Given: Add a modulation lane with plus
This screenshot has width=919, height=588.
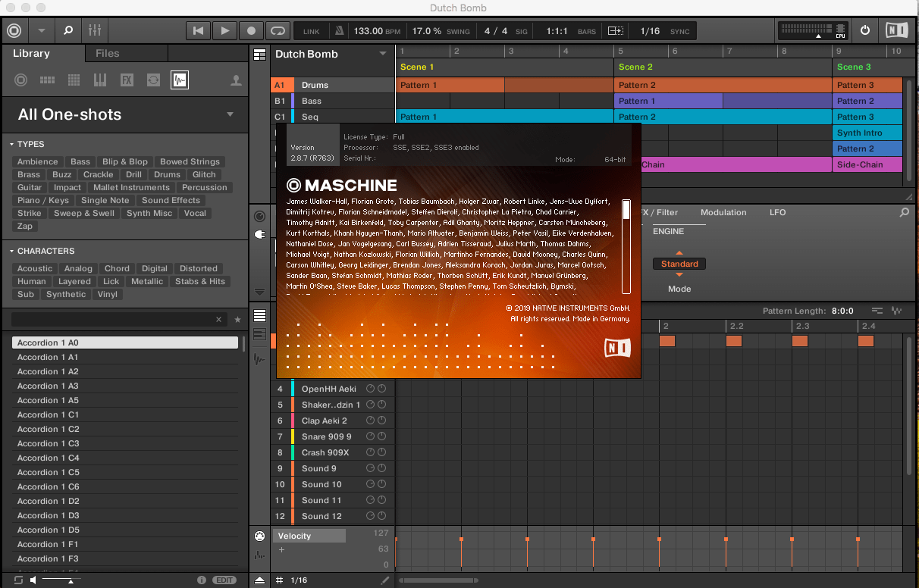Looking at the screenshot, I should point(281,550).
